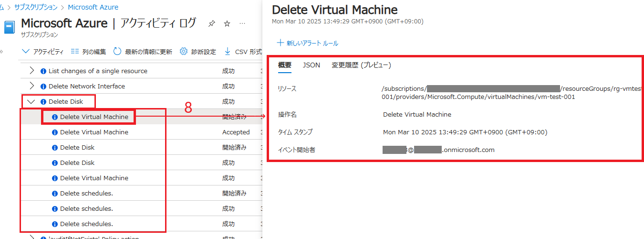Click the 操作名 value Delete Virtual Machine
The width and height of the screenshot is (644, 239).
417,114
